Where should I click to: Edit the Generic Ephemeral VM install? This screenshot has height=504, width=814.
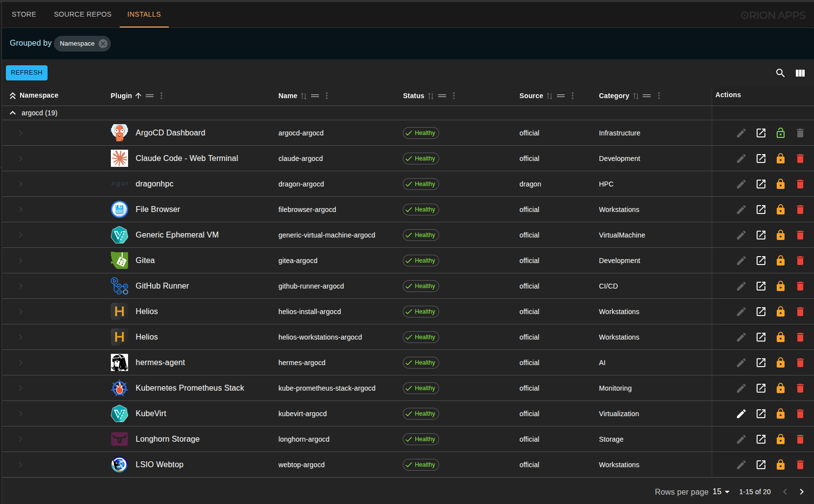click(x=741, y=235)
